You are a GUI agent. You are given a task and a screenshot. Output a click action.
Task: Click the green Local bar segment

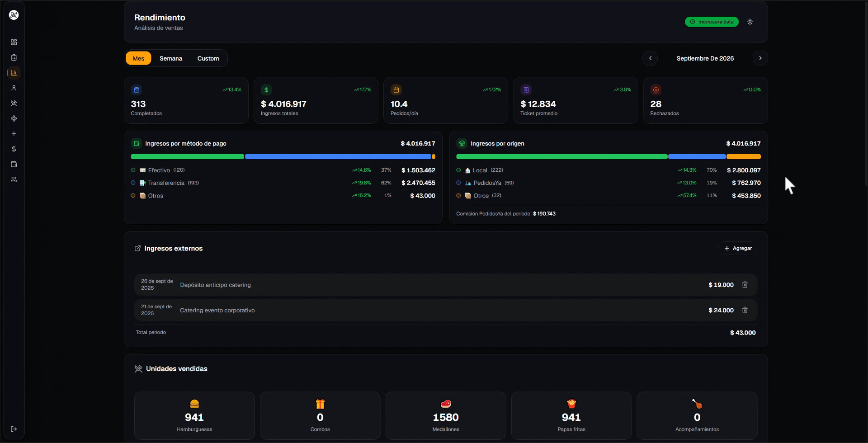coord(562,157)
